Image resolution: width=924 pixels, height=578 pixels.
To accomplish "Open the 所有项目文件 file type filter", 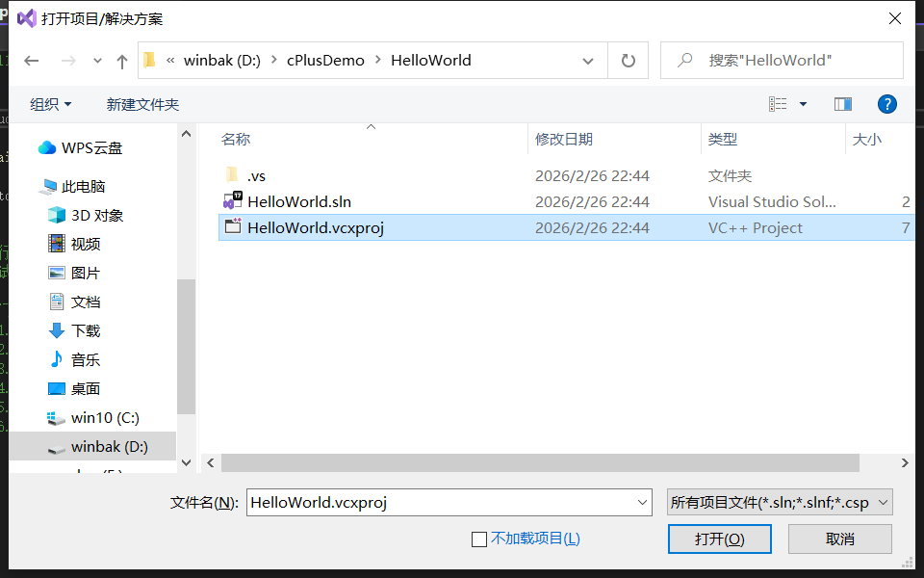I will pos(780,503).
